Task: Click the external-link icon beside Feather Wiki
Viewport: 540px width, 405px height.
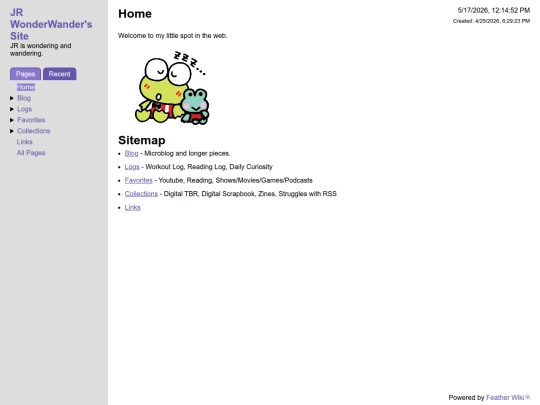Action: tap(528, 397)
